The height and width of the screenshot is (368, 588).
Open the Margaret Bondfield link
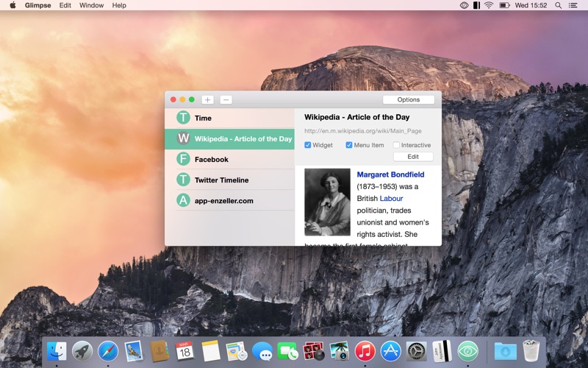(x=390, y=174)
